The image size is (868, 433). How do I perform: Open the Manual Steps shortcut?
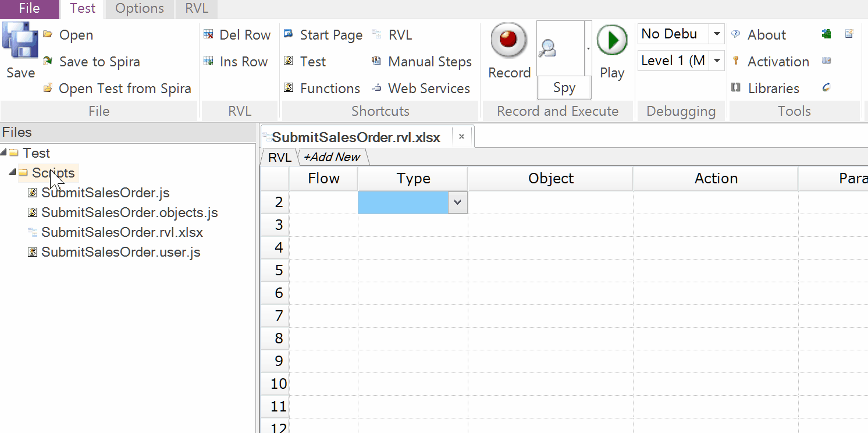(422, 62)
